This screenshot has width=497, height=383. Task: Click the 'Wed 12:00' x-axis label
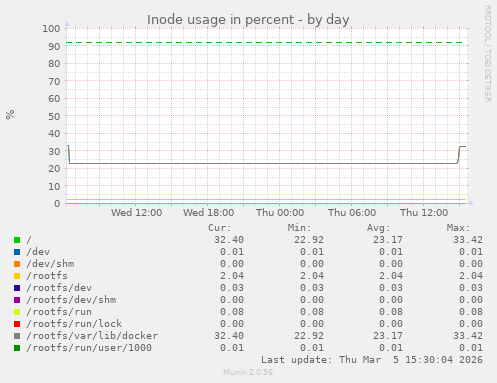coord(137,213)
